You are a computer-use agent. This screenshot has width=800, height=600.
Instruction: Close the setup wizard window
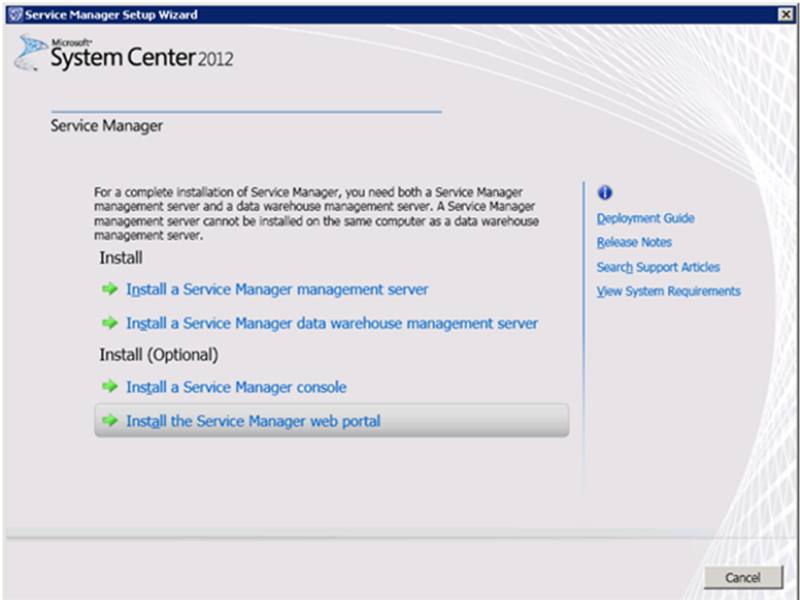point(788,13)
